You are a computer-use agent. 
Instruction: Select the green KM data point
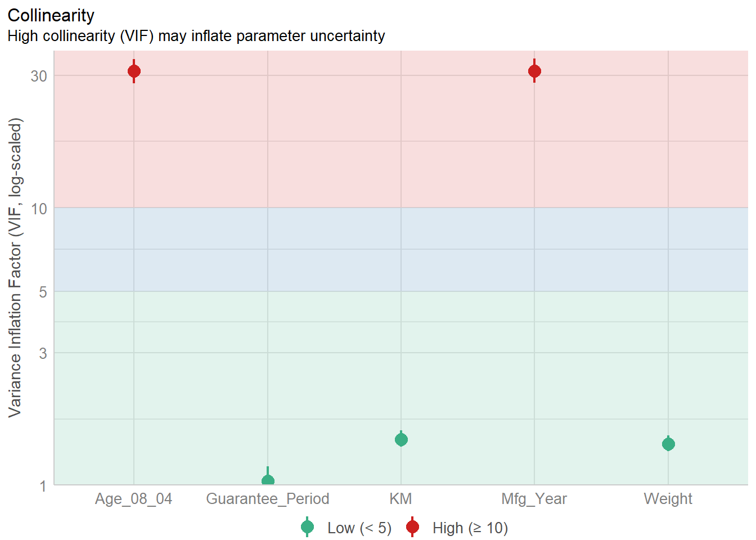[401, 439]
